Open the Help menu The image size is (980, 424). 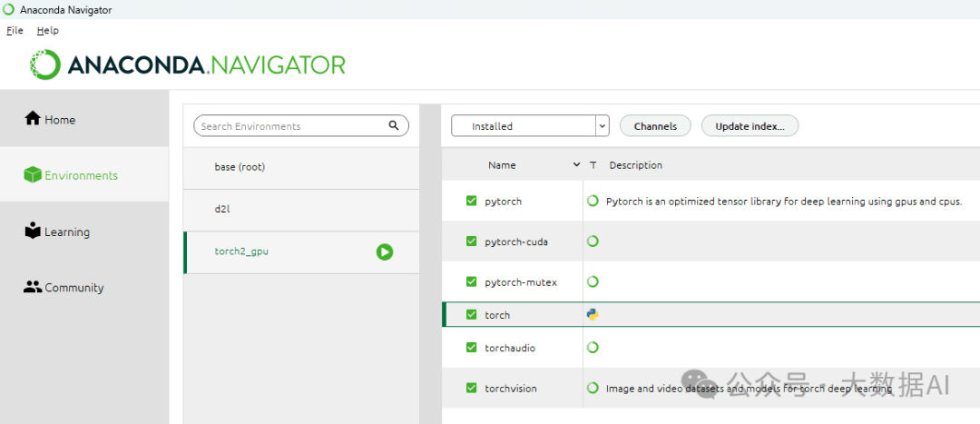[47, 30]
